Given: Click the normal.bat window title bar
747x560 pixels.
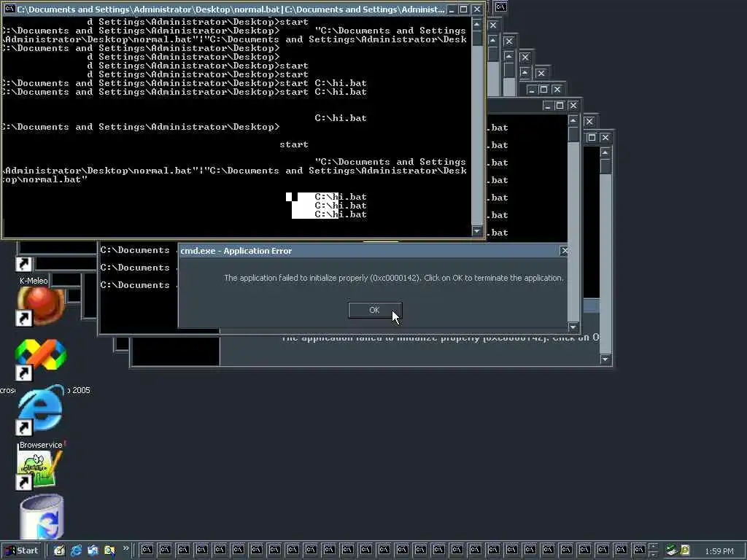Looking at the screenshot, I should 230,9.
